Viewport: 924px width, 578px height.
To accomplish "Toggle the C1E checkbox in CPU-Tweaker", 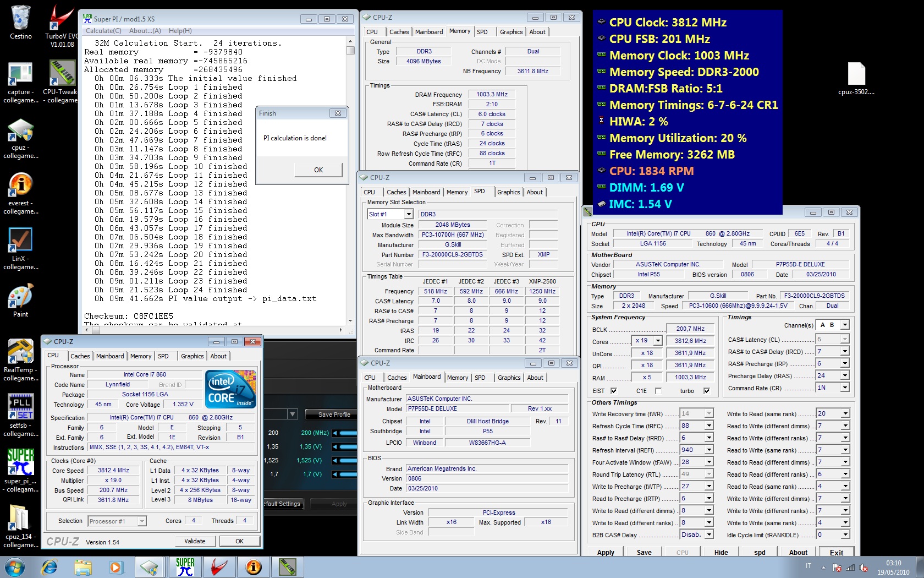I will (x=658, y=391).
